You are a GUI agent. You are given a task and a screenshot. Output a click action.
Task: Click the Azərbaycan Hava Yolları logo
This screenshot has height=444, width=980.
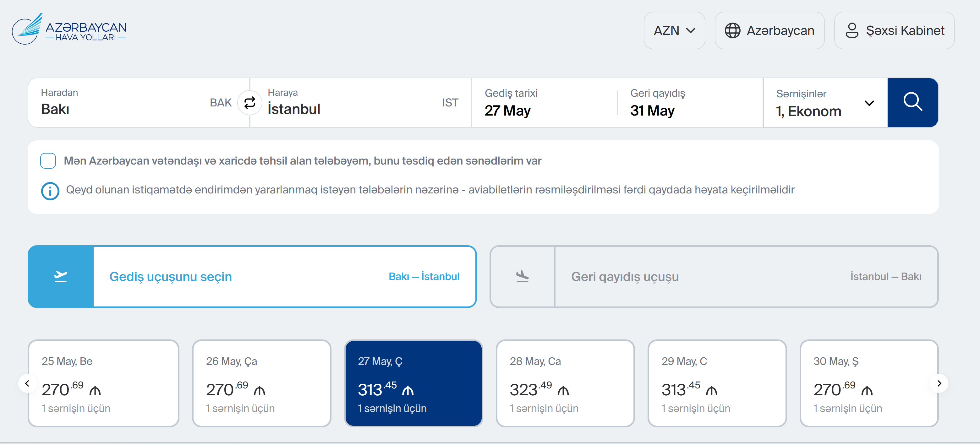point(69,30)
